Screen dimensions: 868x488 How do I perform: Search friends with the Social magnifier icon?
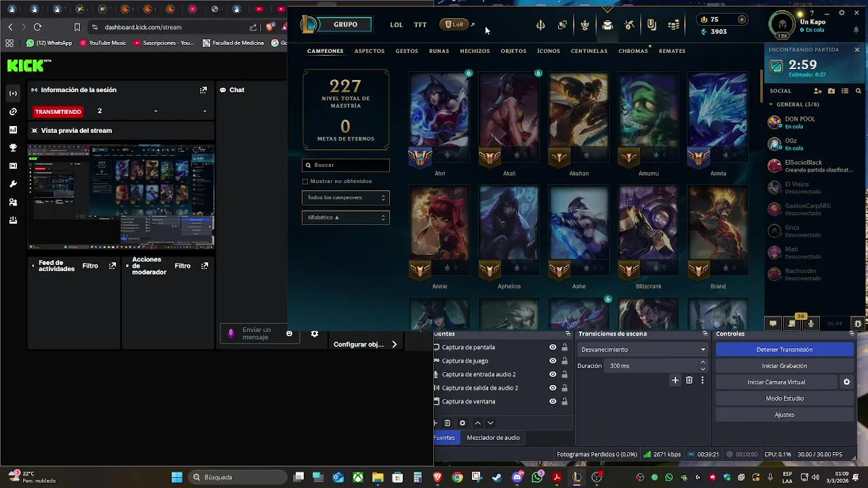pos(859,91)
